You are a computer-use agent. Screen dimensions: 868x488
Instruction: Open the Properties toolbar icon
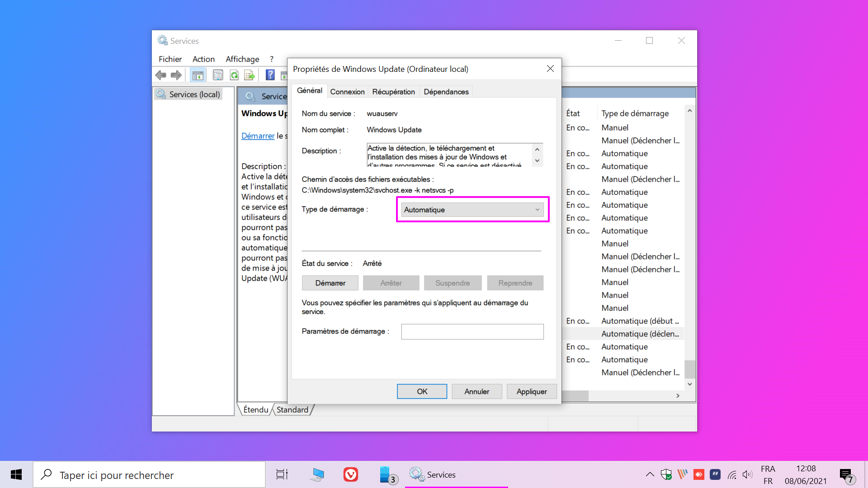click(218, 75)
